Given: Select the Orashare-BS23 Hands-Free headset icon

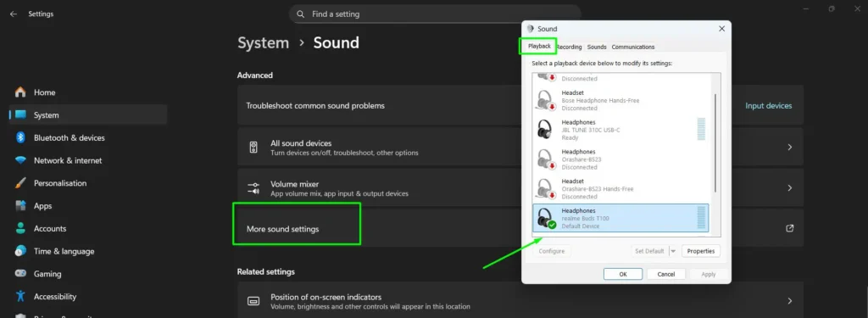Looking at the screenshot, I should coord(546,188).
